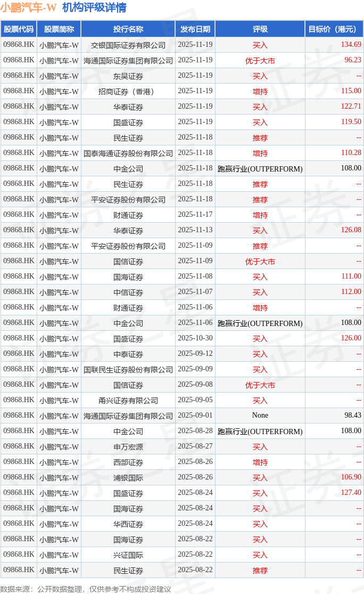Image resolution: width=364 pixels, height=594 pixels.
Task: Click the 机构评级详情 heading
Action: point(95,7)
